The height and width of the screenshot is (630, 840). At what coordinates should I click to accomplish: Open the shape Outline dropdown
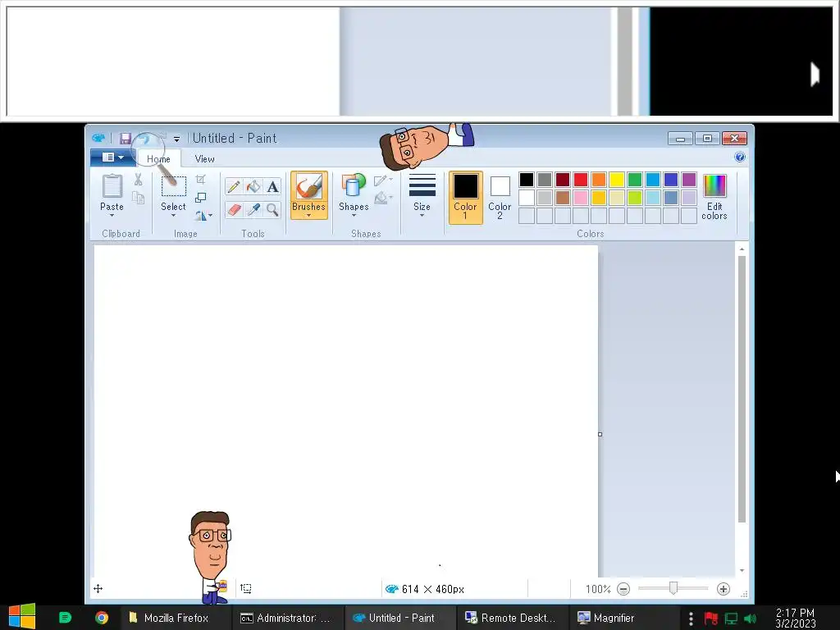(x=383, y=180)
